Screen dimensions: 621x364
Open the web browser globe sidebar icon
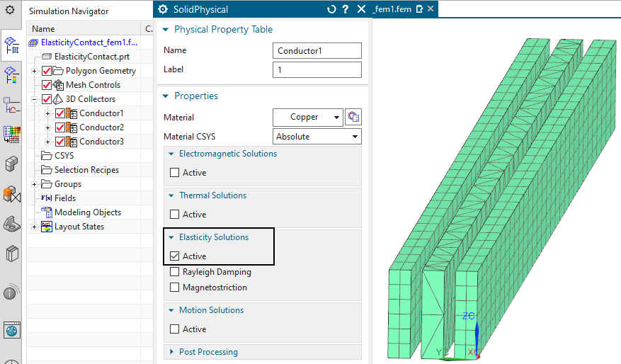pyautogui.click(x=11, y=329)
